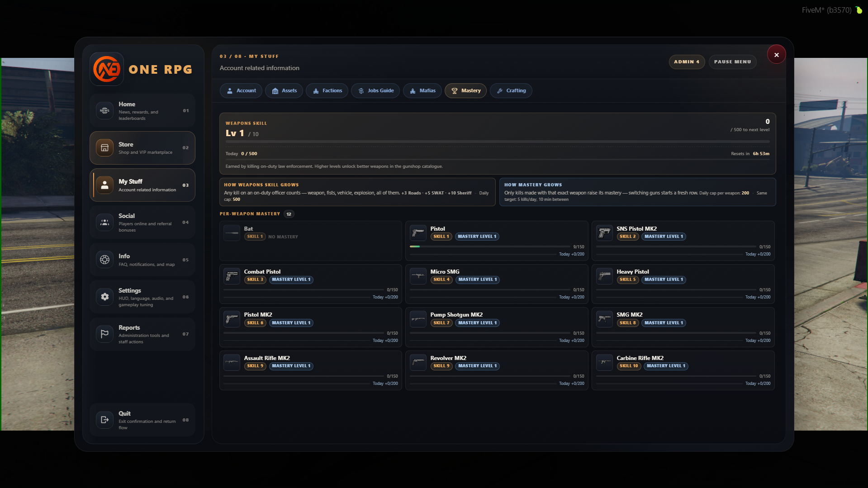Viewport: 868px width, 488px height.
Task: Select the Social menu entry
Action: pyautogui.click(x=142, y=223)
